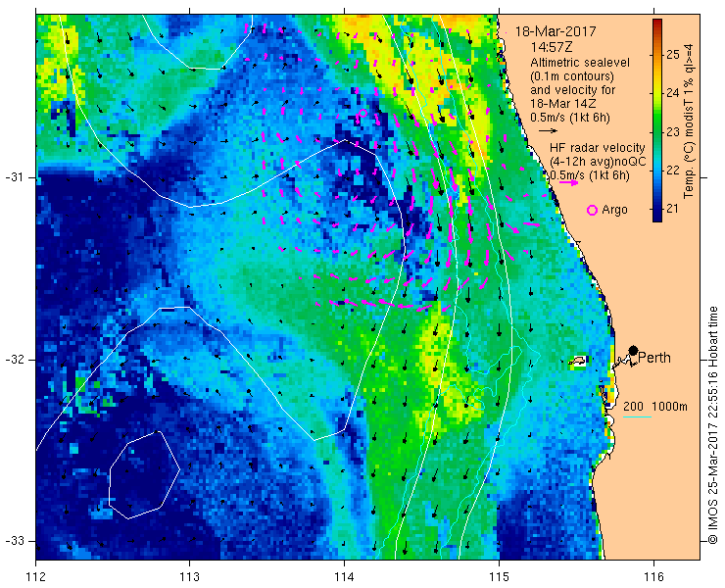Click the 'Temp. (°C) modisT' colorbar title

[x=689, y=121]
